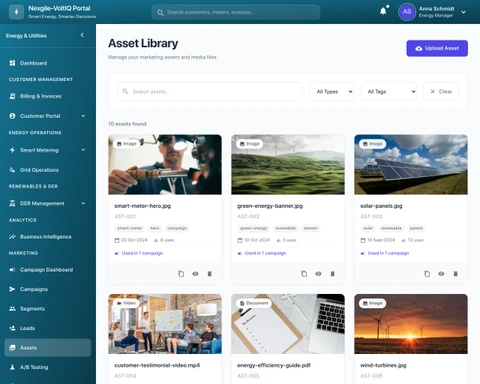This screenshot has width=480, height=384.
Task: Click the Document badge on energy-efficiency-guide.pdf
Action: 254,303
